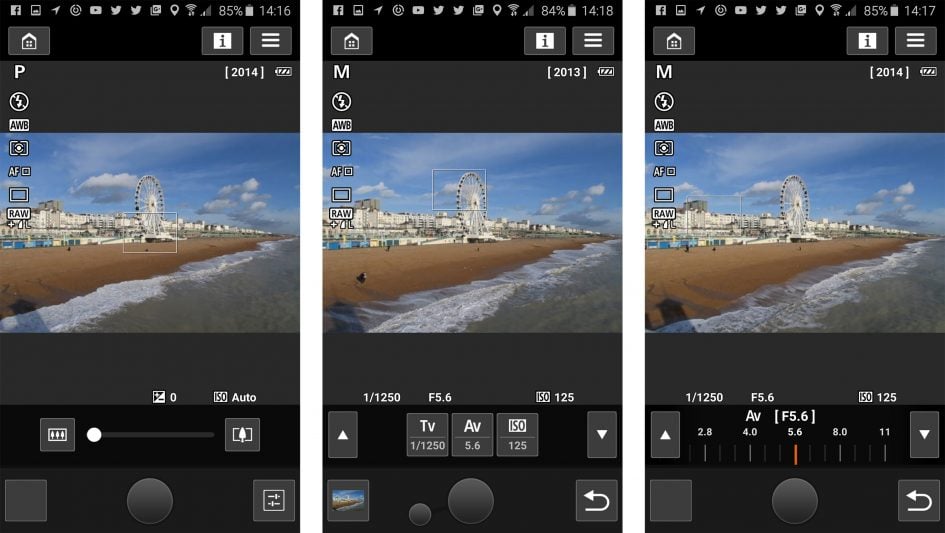Toggle the AF mode icon on the right screen
Screen dimensions: 945x533
[x=664, y=171]
